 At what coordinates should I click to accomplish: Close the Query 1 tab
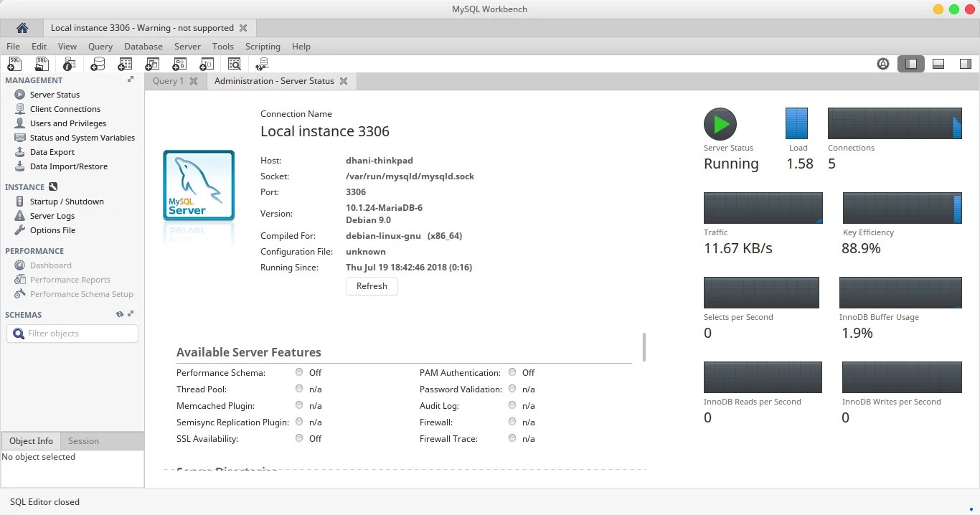pyautogui.click(x=194, y=81)
